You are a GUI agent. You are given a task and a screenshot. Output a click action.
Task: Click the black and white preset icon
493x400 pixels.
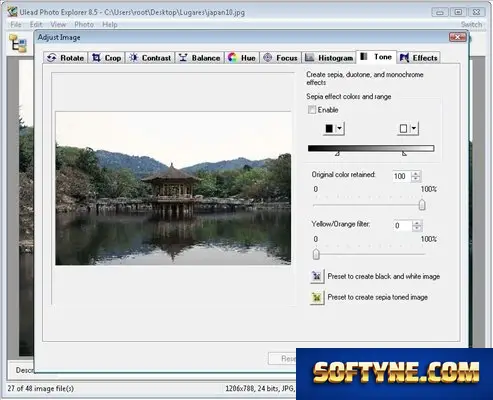tap(317, 276)
